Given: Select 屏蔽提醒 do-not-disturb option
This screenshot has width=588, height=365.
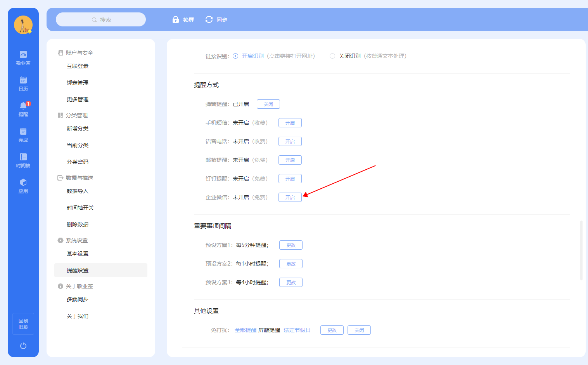Looking at the screenshot, I should coord(269,330).
